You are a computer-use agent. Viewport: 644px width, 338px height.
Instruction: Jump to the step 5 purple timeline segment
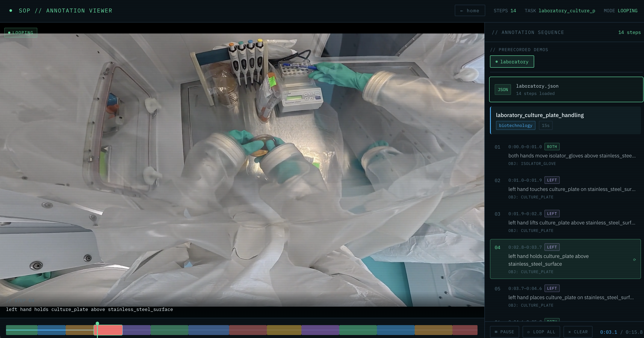point(136,330)
